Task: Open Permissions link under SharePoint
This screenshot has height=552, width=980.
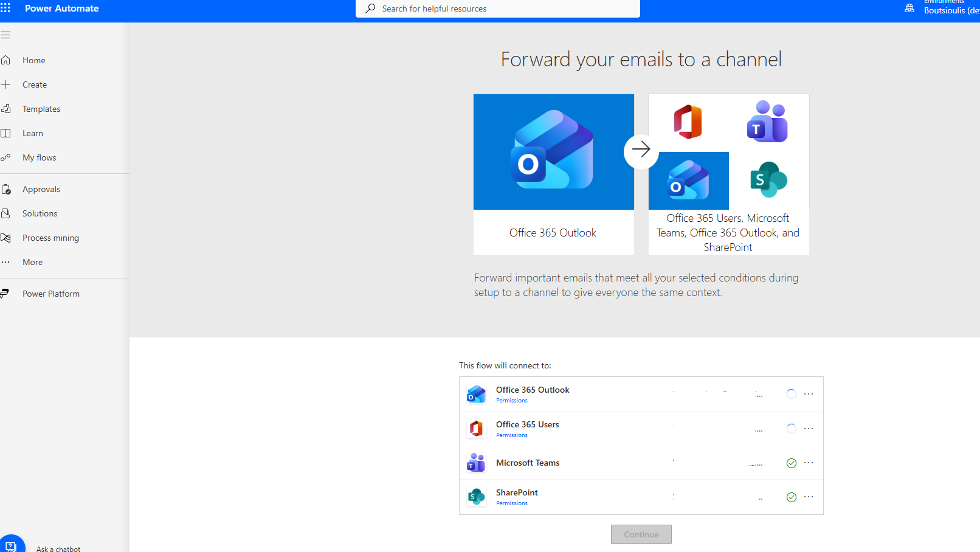Action: pyautogui.click(x=511, y=503)
